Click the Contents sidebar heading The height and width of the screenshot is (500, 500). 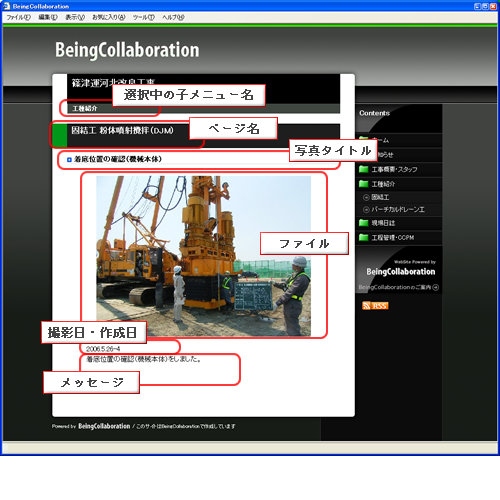[374, 113]
